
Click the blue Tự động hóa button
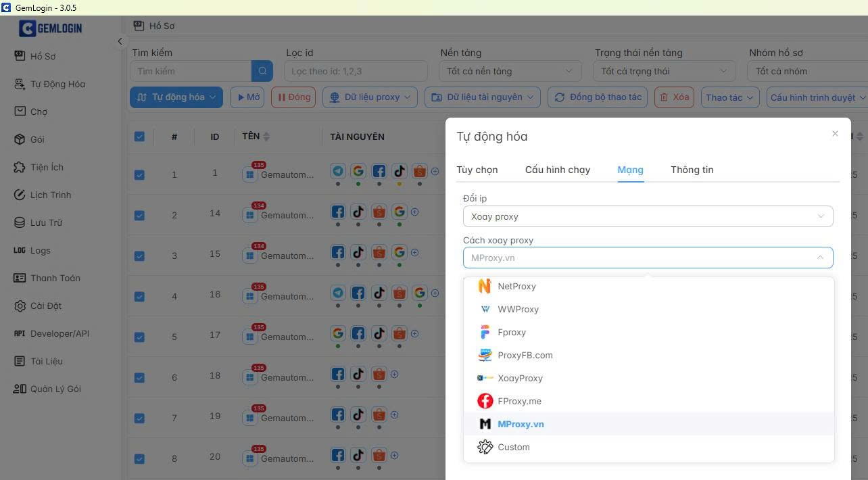[176, 97]
